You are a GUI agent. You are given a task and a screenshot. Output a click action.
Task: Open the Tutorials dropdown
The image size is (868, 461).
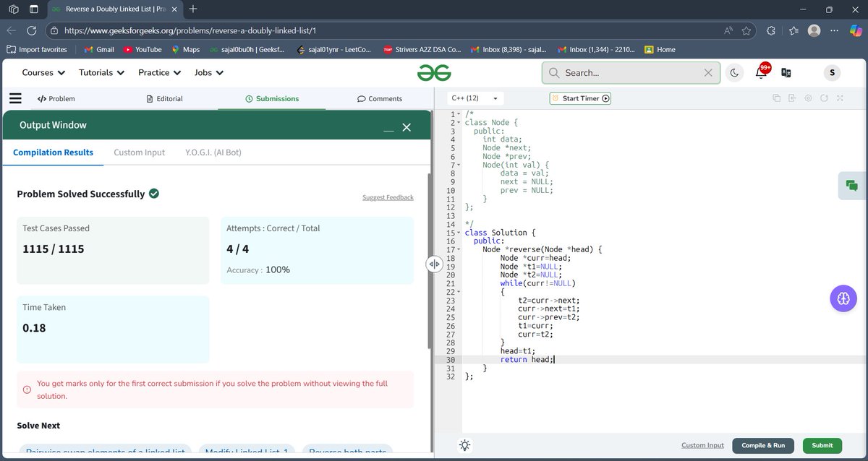point(102,72)
